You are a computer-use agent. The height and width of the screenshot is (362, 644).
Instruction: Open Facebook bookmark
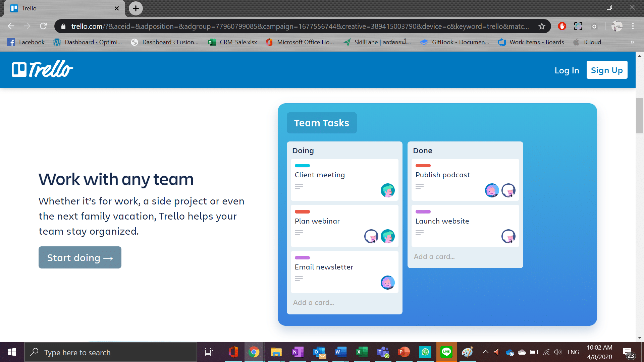point(26,42)
